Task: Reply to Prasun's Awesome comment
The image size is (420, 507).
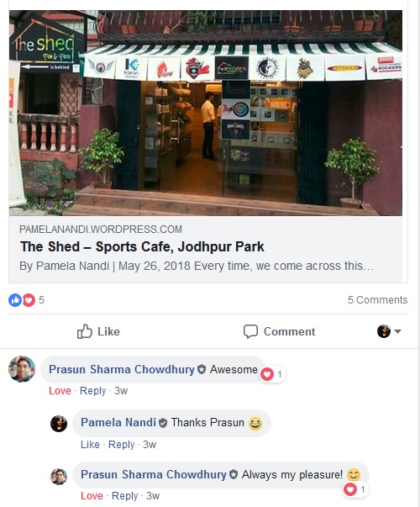Action: 92,391
